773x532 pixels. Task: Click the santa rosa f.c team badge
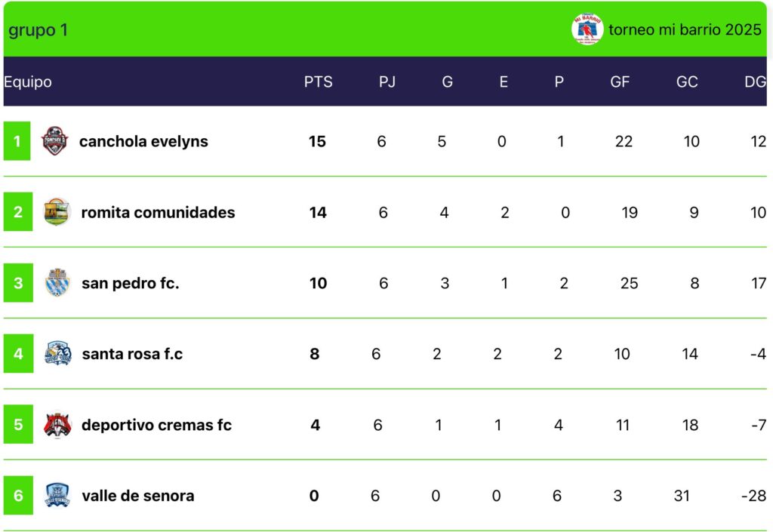tap(57, 353)
